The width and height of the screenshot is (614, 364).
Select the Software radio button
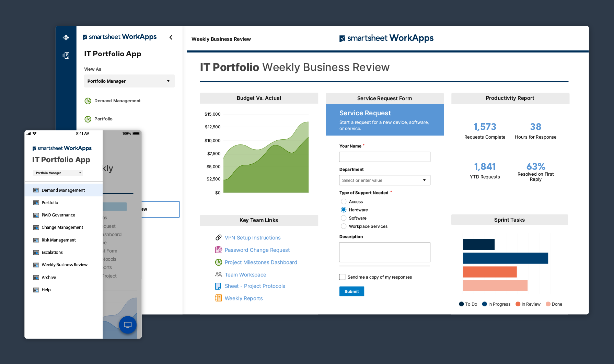[344, 218]
